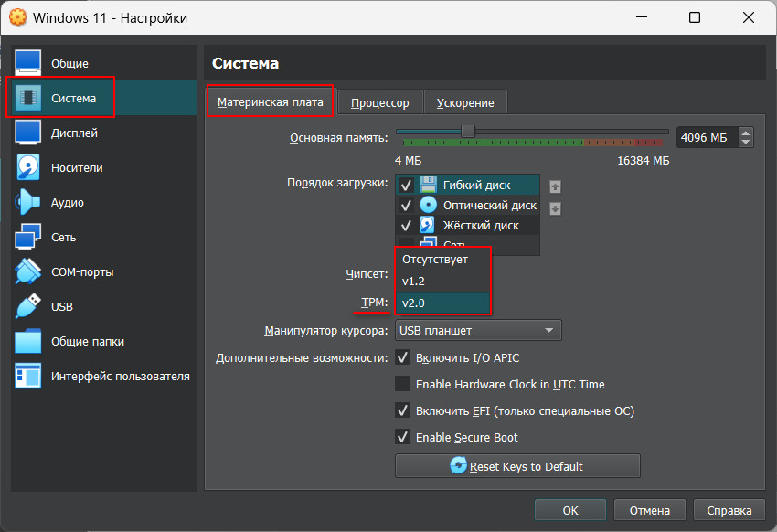This screenshot has width=777, height=532.
Task: Click red zone of memory slider scale
Action: pyautogui.click(x=649, y=143)
